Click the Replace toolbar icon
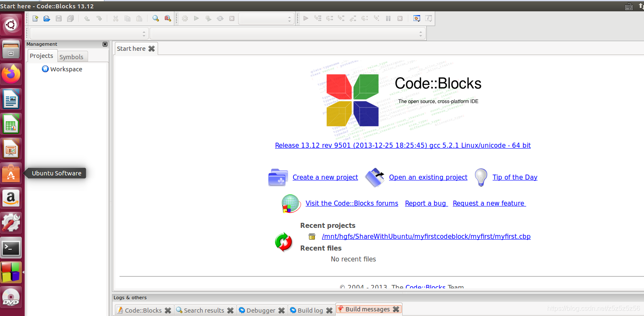This screenshot has height=316, width=644. point(168,18)
